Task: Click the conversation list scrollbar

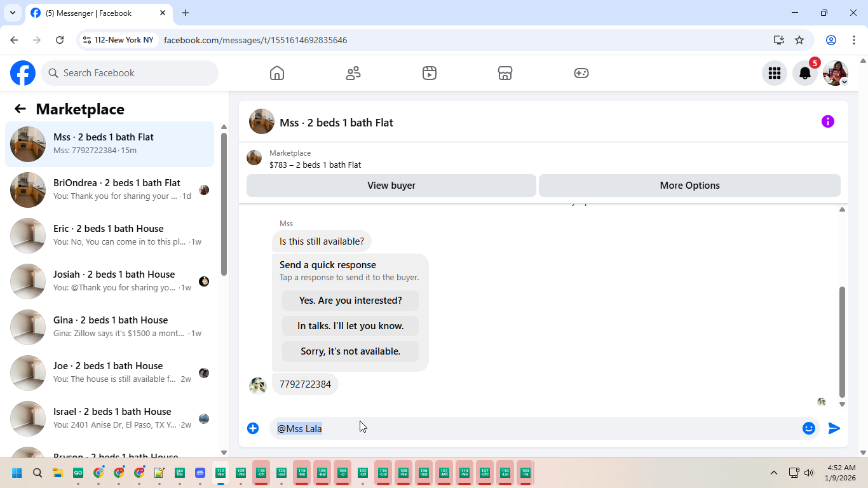Action: coord(224,203)
